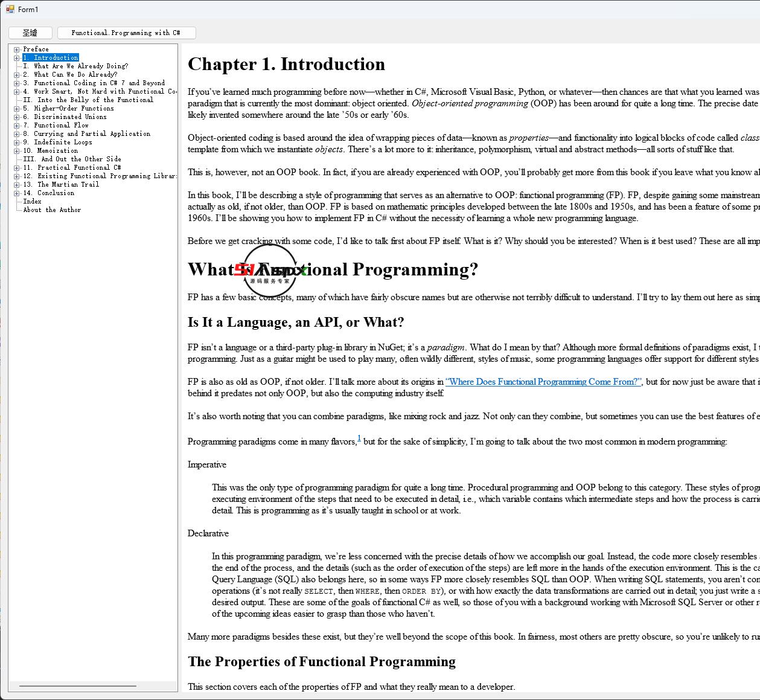Select I. What Are We Already Doing?

[x=75, y=66]
